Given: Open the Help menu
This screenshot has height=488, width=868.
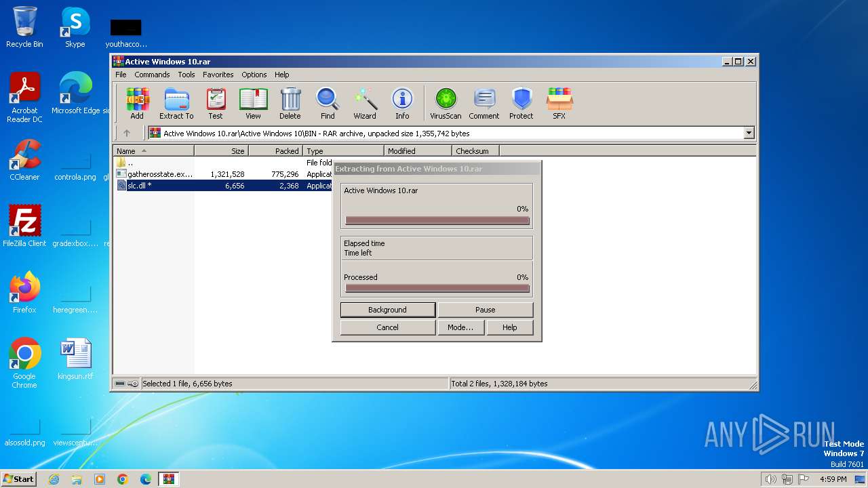Looking at the screenshot, I should pos(282,75).
